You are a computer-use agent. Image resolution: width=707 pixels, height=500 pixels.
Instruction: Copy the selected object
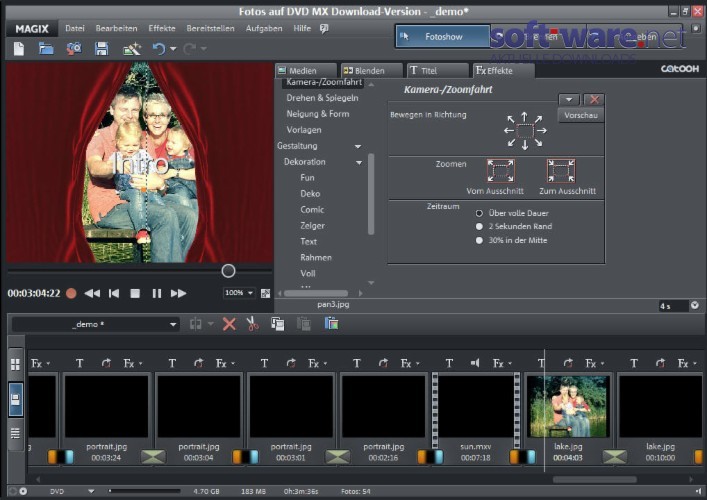pyautogui.click(x=277, y=324)
